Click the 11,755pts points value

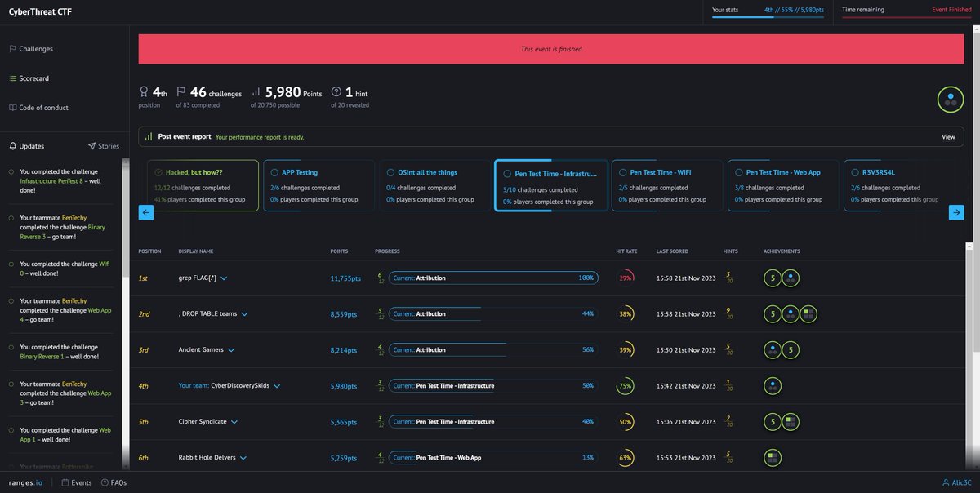tap(345, 278)
